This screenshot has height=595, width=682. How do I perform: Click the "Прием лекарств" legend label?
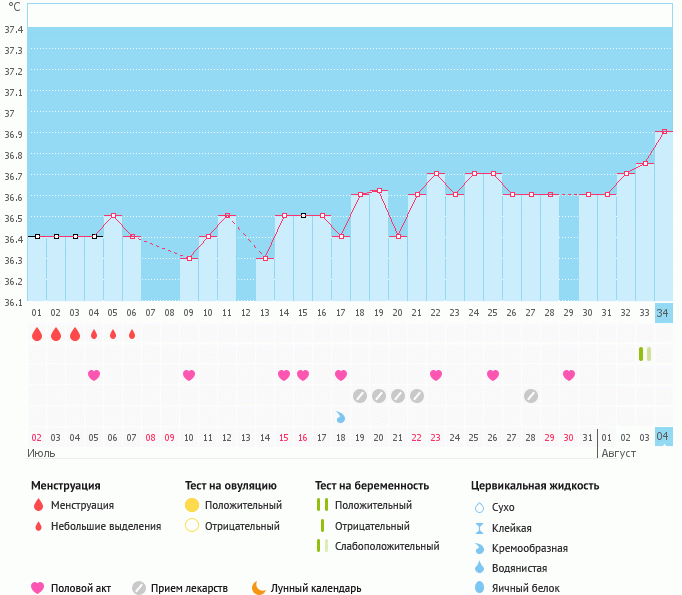[189, 588]
